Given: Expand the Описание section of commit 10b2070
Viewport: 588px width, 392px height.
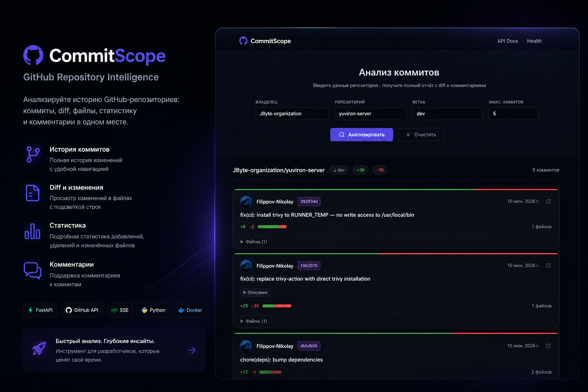Looking at the screenshot, I should (256, 292).
